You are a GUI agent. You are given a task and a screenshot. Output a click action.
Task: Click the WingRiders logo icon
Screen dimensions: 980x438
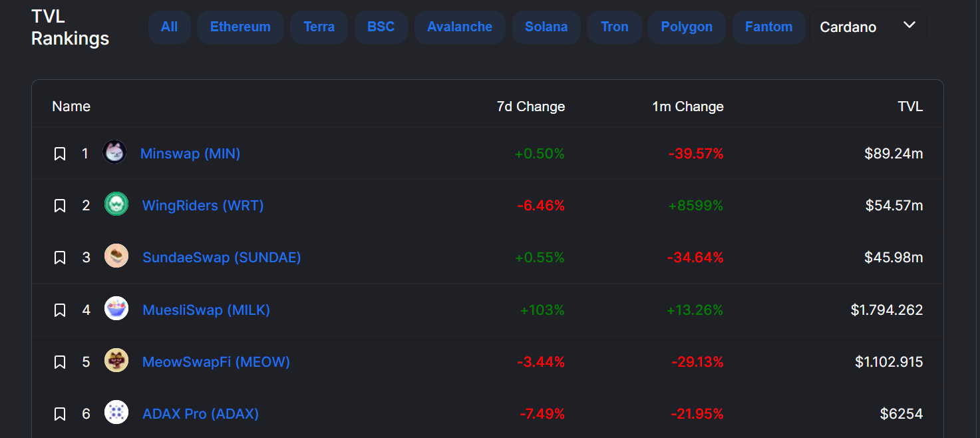tap(116, 204)
